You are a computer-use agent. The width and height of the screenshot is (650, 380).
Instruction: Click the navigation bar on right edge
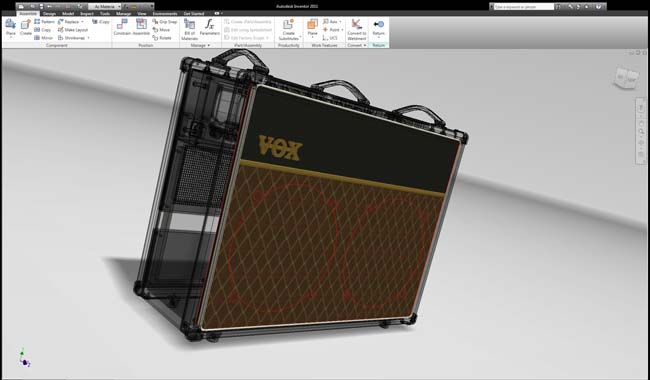tap(641, 131)
